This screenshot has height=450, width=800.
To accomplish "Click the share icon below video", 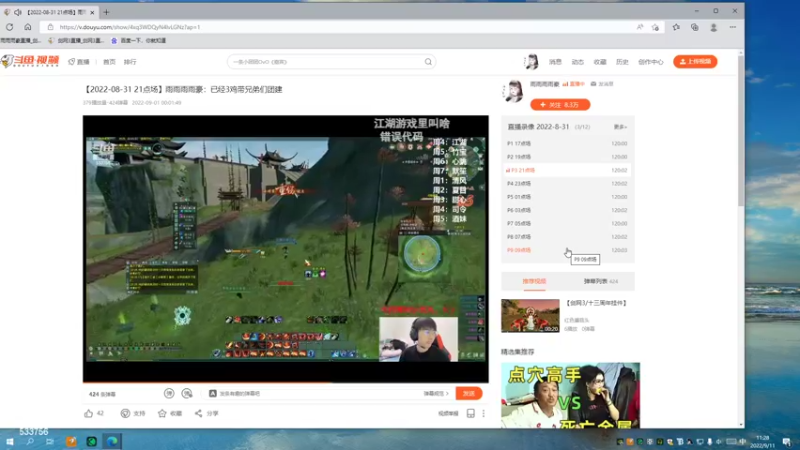I will (198, 413).
